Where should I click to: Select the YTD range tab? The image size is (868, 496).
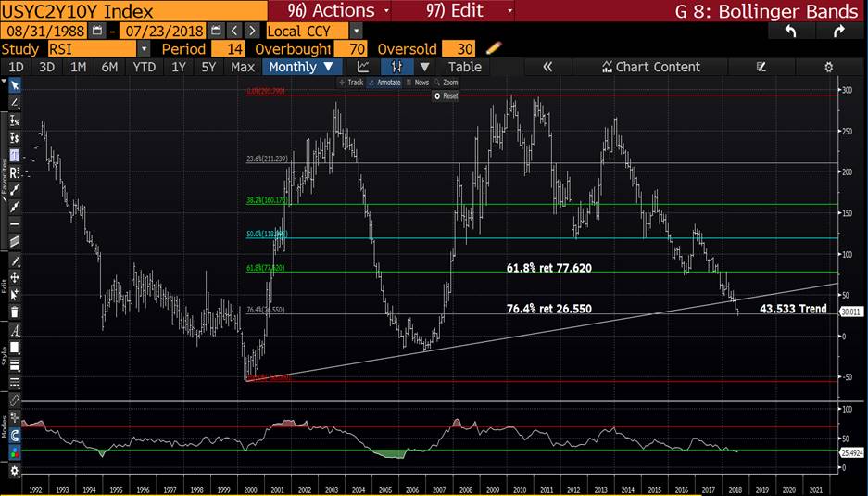click(144, 67)
